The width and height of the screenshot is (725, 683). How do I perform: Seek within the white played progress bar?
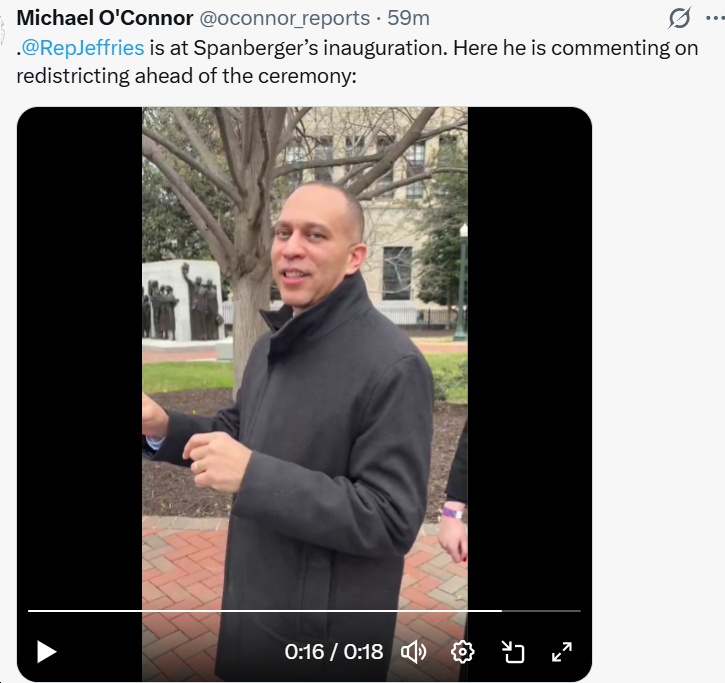point(264,611)
